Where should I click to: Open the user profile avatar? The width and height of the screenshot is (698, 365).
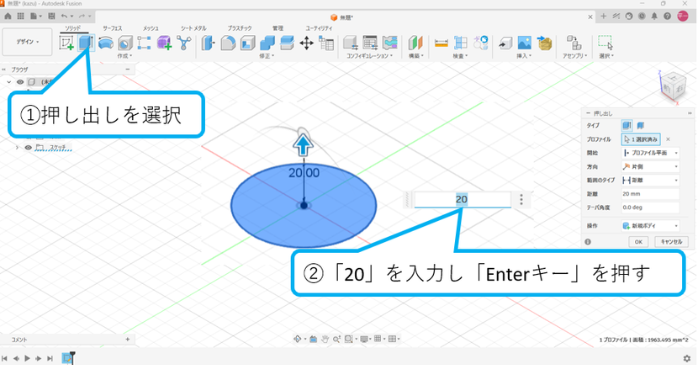pyautogui.click(x=683, y=16)
